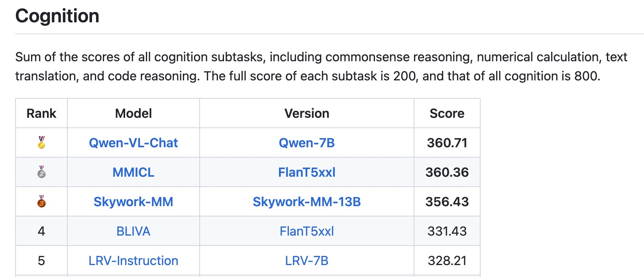Open the Qwen-7B version link
This screenshot has height=277, width=644.
(306, 143)
